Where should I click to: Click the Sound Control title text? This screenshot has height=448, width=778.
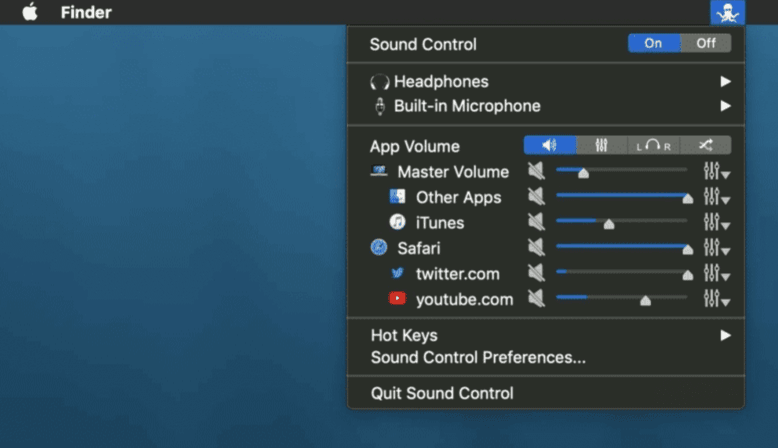[423, 44]
